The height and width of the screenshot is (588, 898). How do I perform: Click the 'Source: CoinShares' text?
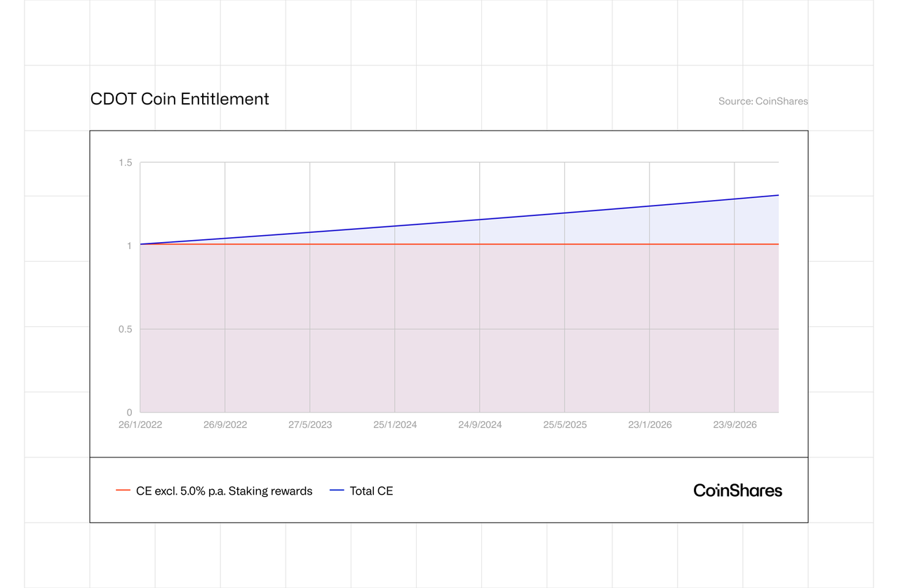763,101
